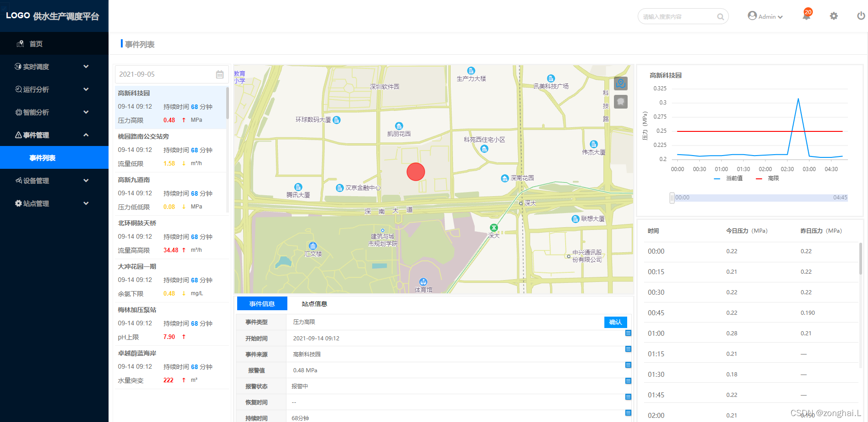The width and height of the screenshot is (868, 422).
Task: Select the 高新科技园 event
Action: (171, 107)
